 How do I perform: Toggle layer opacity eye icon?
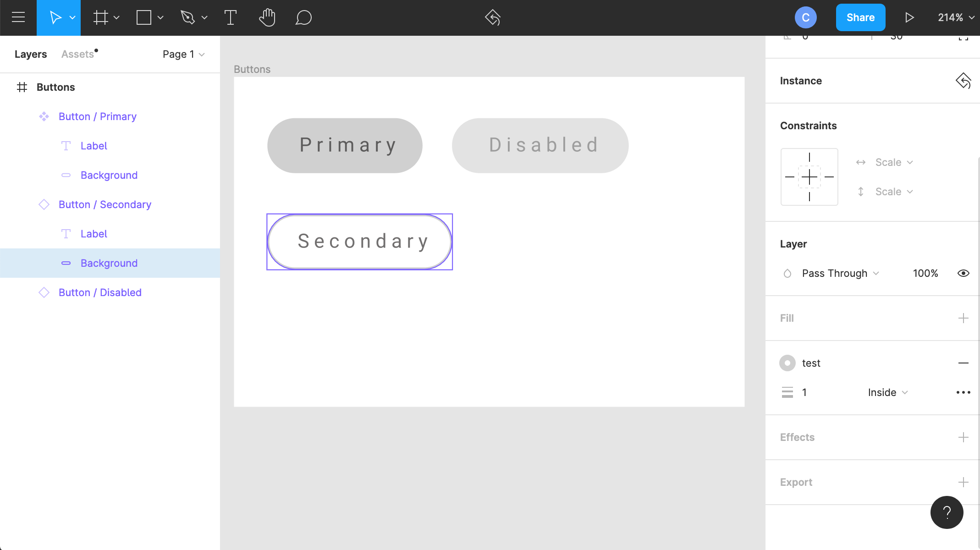point(963,273)
